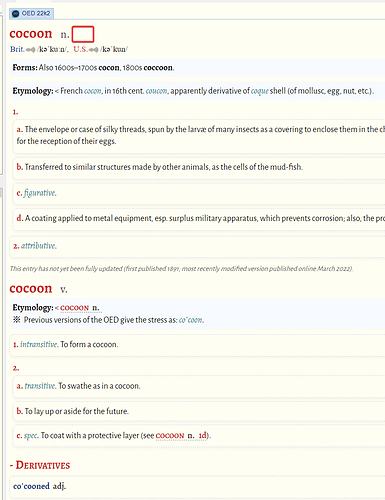Screen dimensions: 385x500
Task: Select the co'cooned adj. derivative entry
Action: tap(39, 486)
